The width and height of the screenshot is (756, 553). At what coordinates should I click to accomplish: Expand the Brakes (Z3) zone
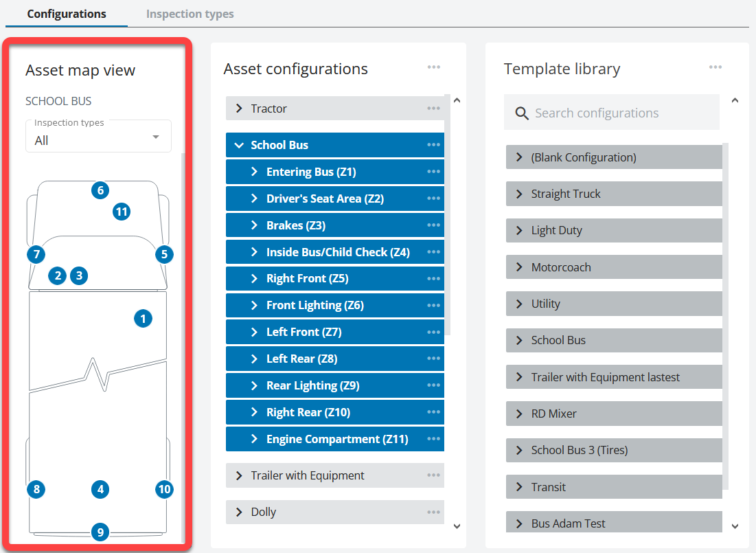255,225
